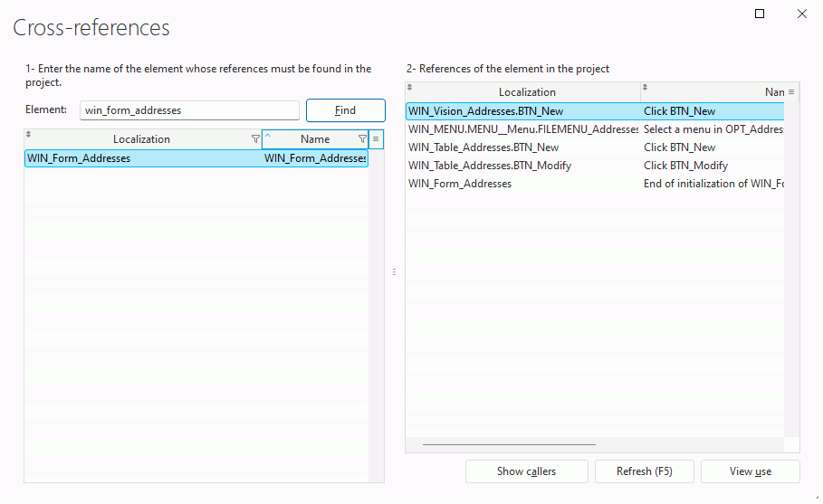Sort references by Localization column header
Image resolution: width=823 pixels, height=504 pixels.
(x=527, y=91)
